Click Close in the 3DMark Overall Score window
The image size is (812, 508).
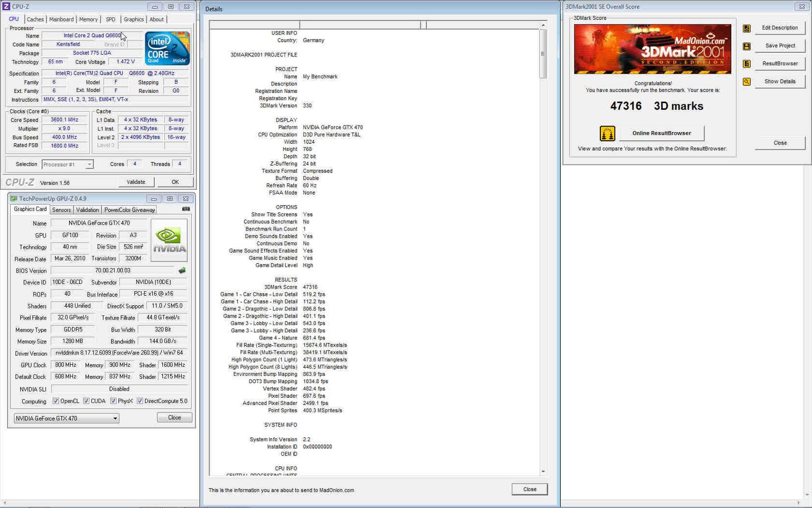[780, 143]
